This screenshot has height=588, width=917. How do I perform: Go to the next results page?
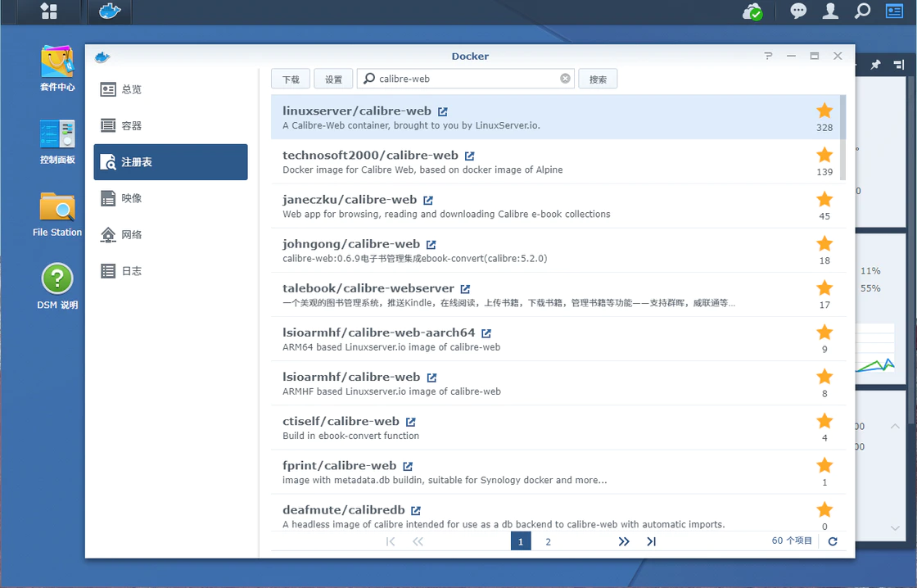pyautogui.click(x=624, y=541)
